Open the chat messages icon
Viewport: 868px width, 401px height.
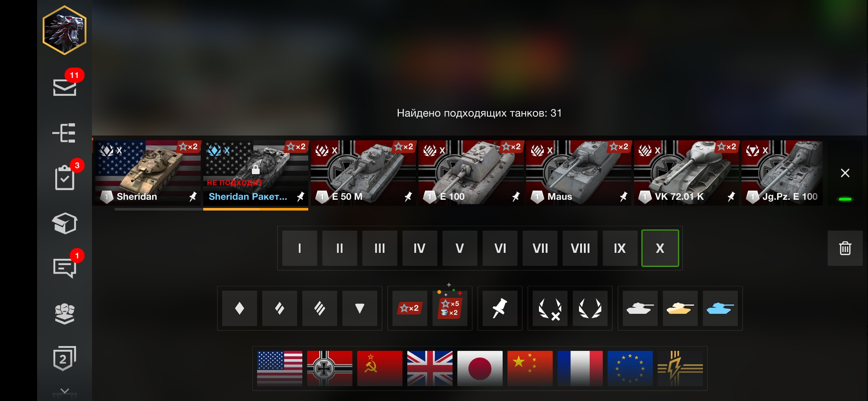pyautogui.click(x=65, y=268)
